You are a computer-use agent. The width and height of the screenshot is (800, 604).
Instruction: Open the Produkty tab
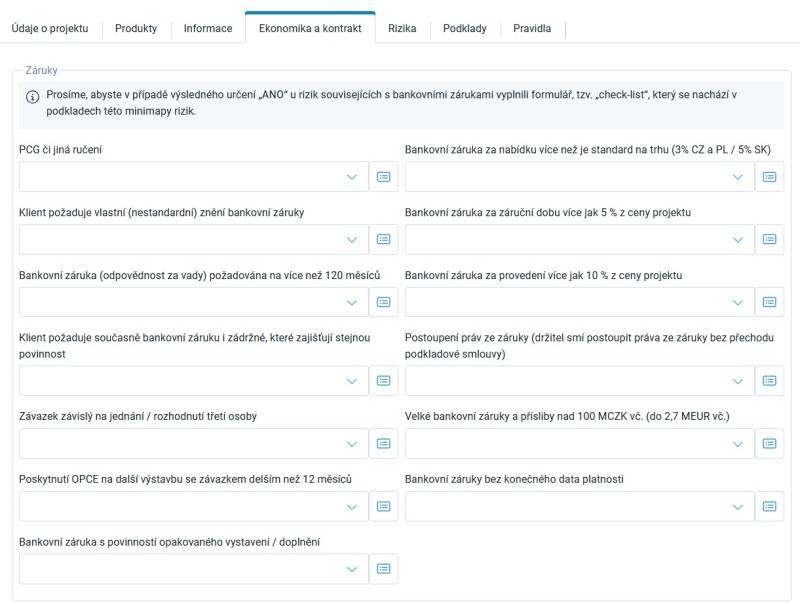pyautogui.click(x=136, y=29)
